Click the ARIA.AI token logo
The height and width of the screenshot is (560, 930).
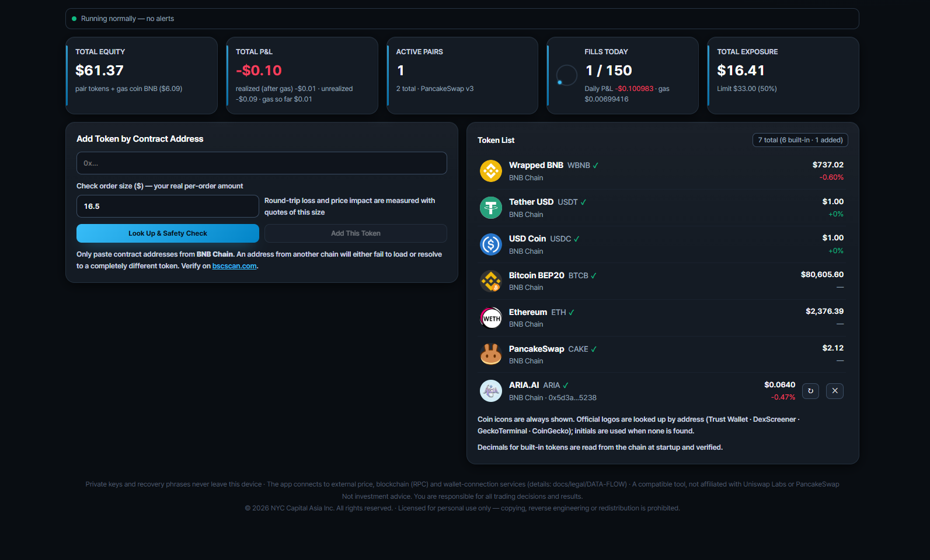coord(491,391)
